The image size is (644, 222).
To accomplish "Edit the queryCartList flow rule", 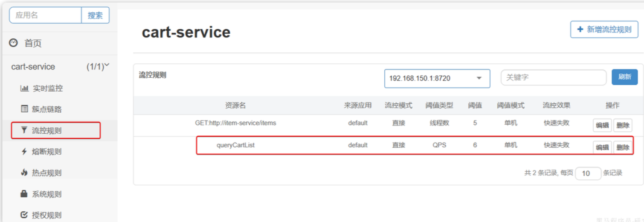I will click(x=602, y=147).
